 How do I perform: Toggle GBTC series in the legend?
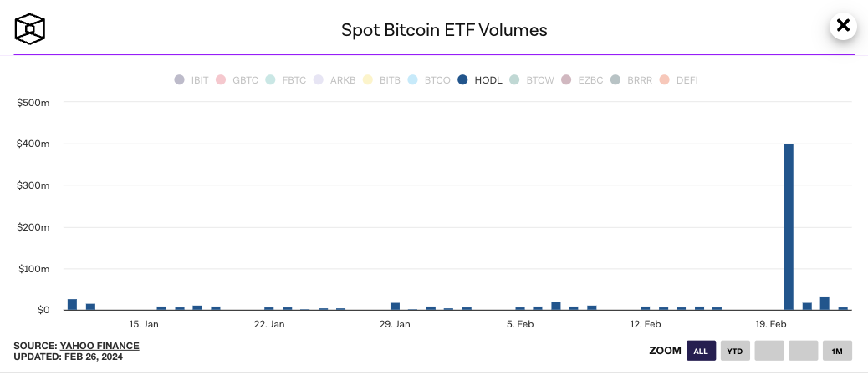pyautogui.click(x=237, y=80)
